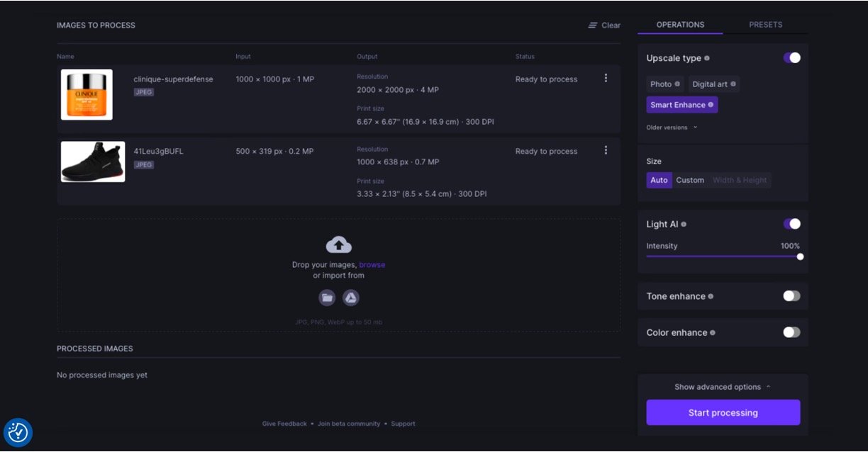868x452 pixels.
Task: Adjust the Light AI intensity slider handle
Action: coord(800,256)
